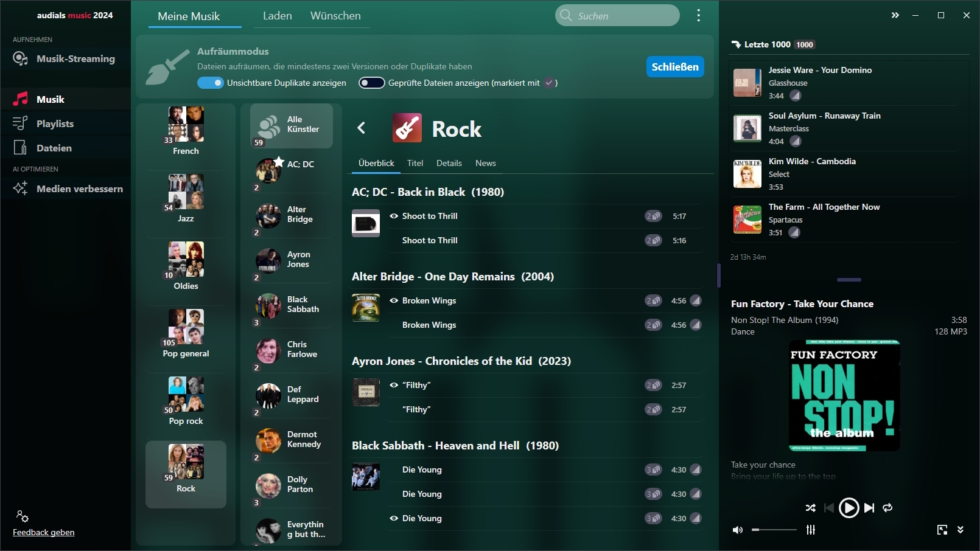Image resolution: width=980 pixels, height=551 pixels.
Task: Skip to next track
Action: click(x=869, y=508)
